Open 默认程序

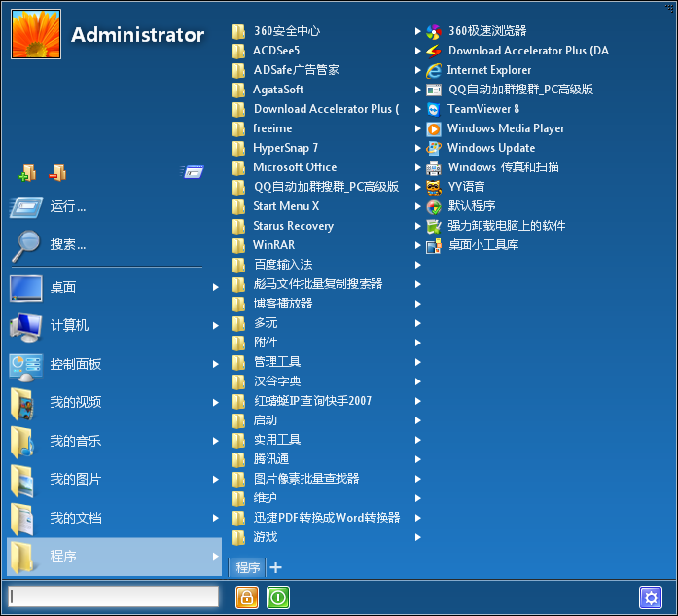click(x=461, y=206)
